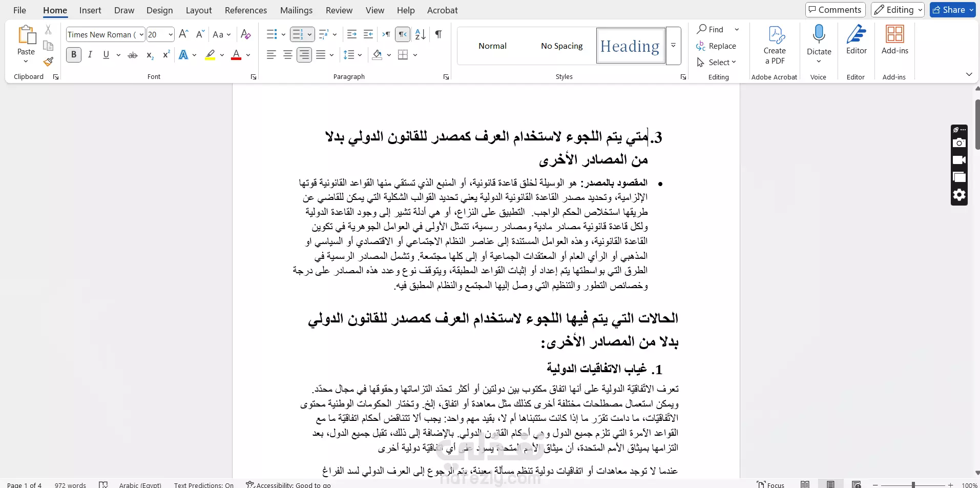
Task: Clear all formatting icon
Action: click(x=246, y=34)
